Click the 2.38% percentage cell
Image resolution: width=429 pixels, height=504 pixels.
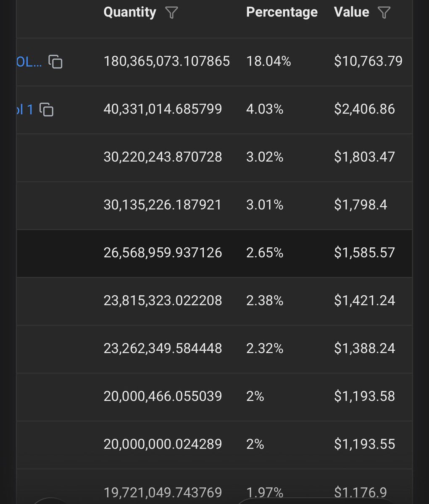[265, 301]
